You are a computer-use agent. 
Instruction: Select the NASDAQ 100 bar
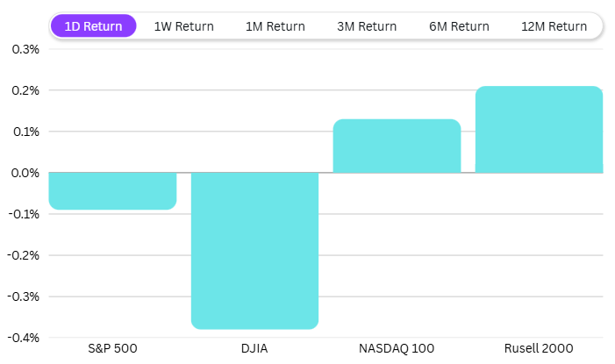click(397, 146)
